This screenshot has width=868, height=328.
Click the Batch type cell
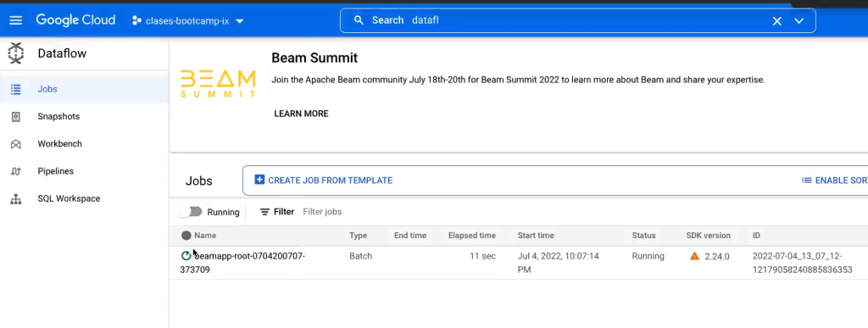[360, 257]
